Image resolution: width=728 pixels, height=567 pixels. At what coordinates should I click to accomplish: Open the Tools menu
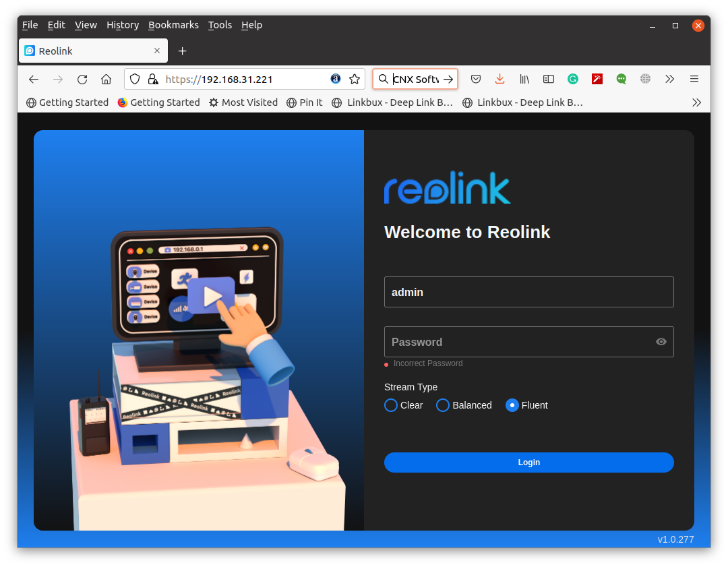[220, 25]
